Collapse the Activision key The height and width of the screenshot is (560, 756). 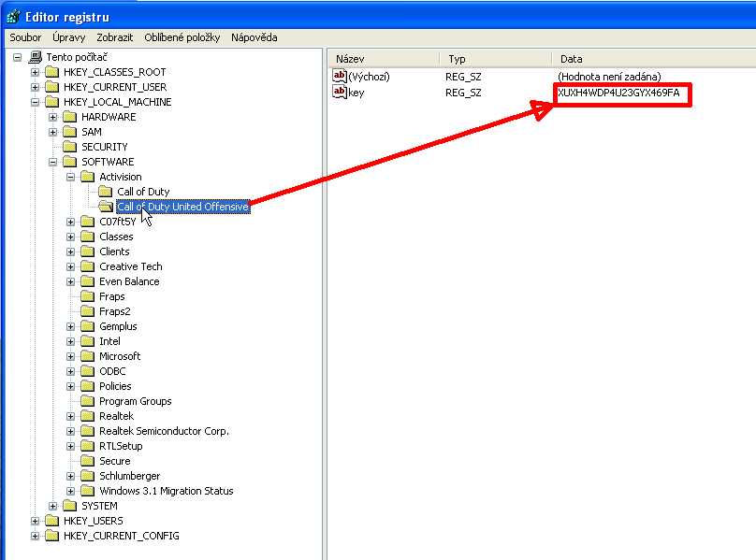click(71, 177)
